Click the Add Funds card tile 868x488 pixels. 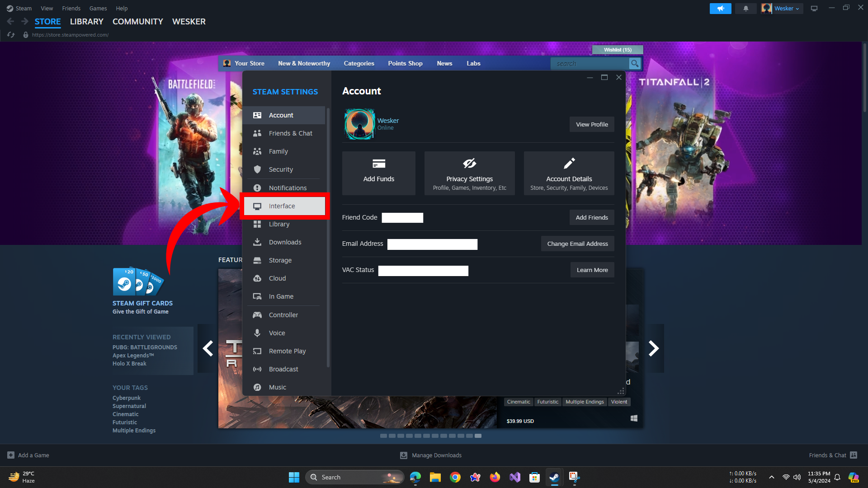tap(378, 174)
